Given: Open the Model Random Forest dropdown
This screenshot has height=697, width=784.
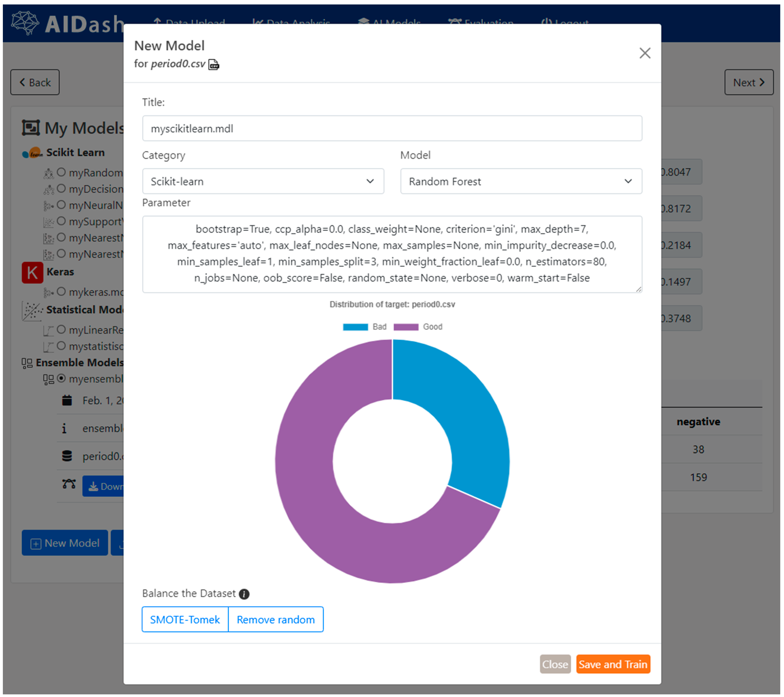Looking at the screenshot, I should 520,181.
